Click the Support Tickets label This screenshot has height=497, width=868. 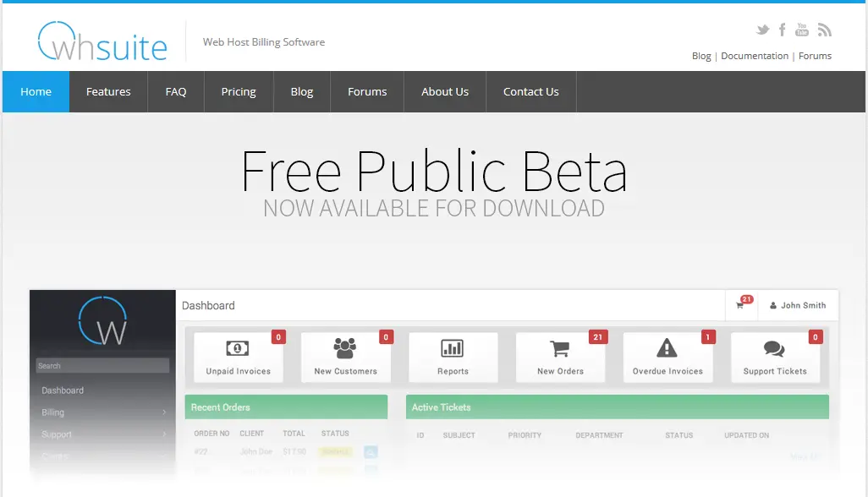[775, 372]
